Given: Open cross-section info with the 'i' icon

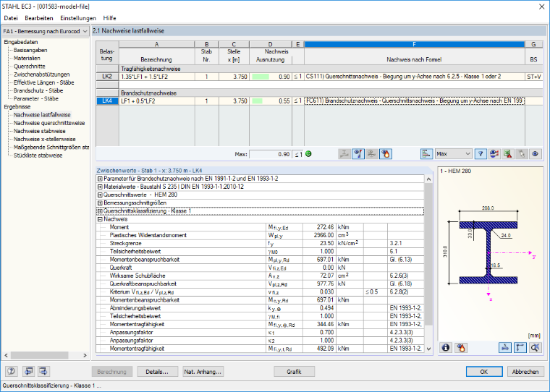Looking at the screenshot, I should [x=446, y=347].
